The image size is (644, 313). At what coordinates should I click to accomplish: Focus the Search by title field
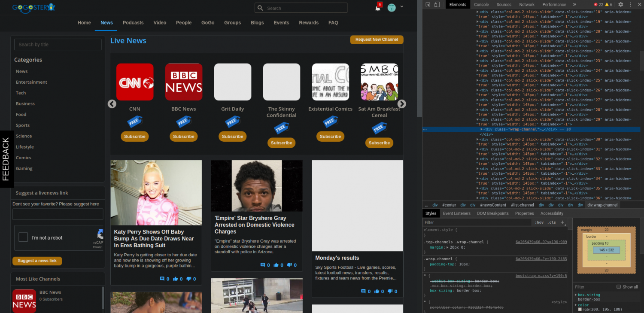click(58, 45)
